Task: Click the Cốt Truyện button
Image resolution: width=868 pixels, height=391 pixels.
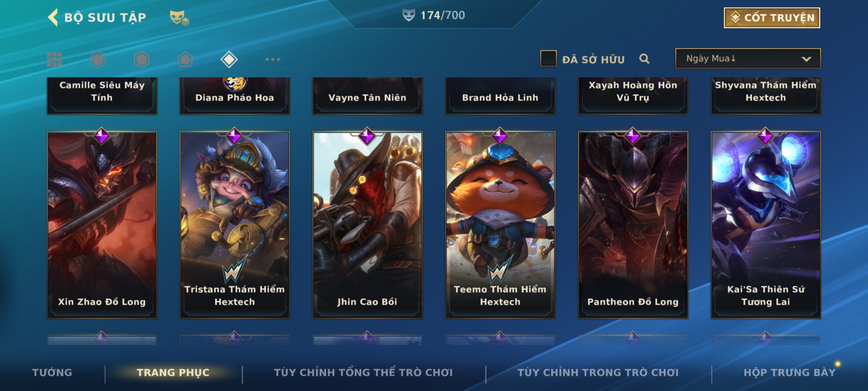Action: point(772,18)
